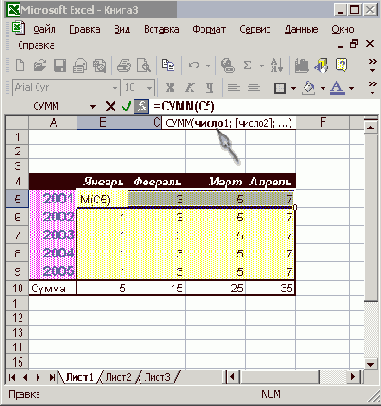Click the vertical scrollbar down arrow
Viewport: 381px width, 406px height.
pyautogui.click(x=371, y=364)
